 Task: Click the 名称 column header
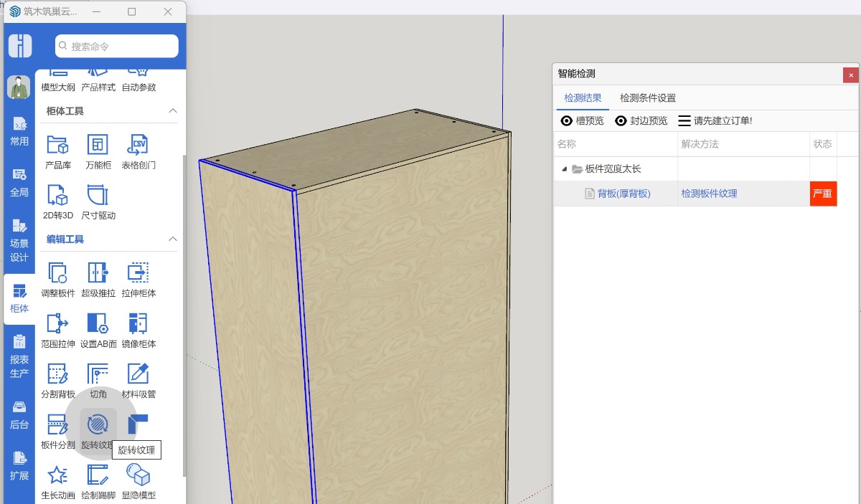616,144
